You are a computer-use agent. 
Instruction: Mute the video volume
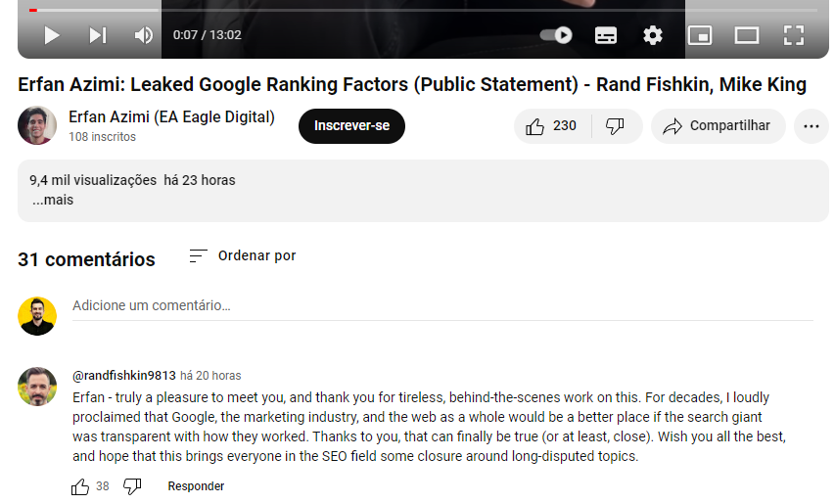coord(144,35)
